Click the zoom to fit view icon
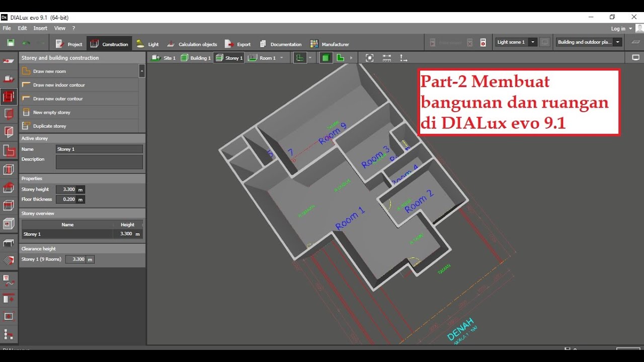This screenshot has height=362, width=644. tap(369, 58)
